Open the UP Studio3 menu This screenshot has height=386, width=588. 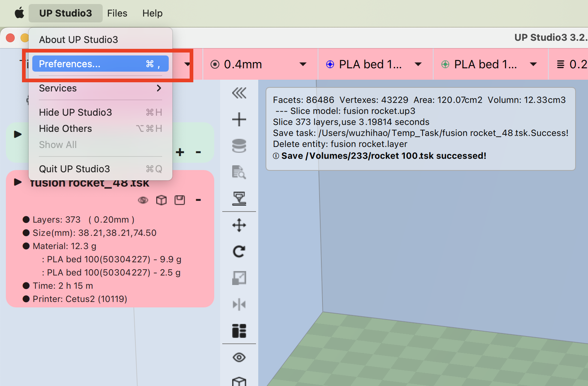(66, 13)
